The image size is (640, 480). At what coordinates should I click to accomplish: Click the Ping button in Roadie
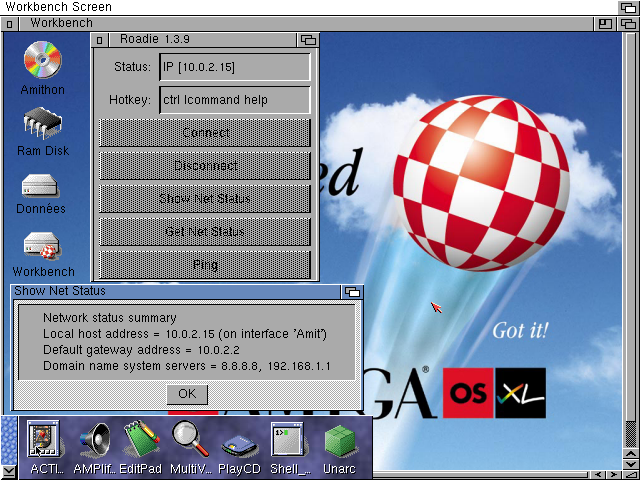point(205,264)
